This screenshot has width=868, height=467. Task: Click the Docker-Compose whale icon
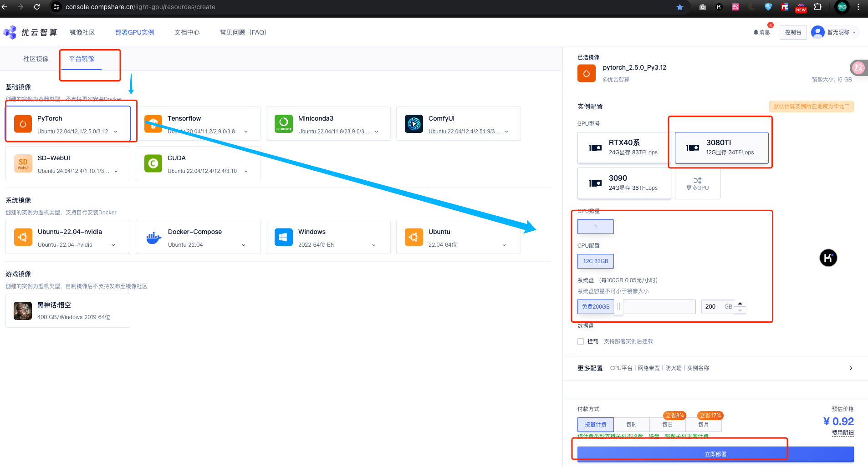(153, 237)
